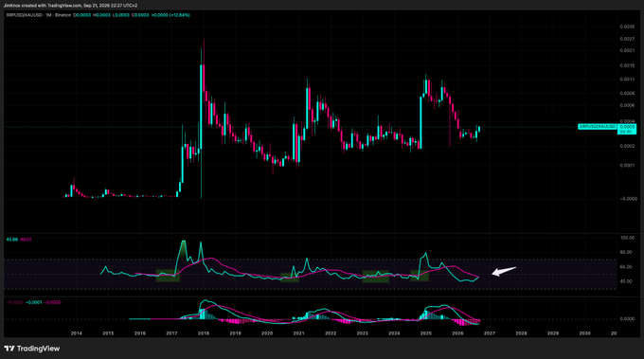Select 2015 on the time axis

click(x=108, y=333)
